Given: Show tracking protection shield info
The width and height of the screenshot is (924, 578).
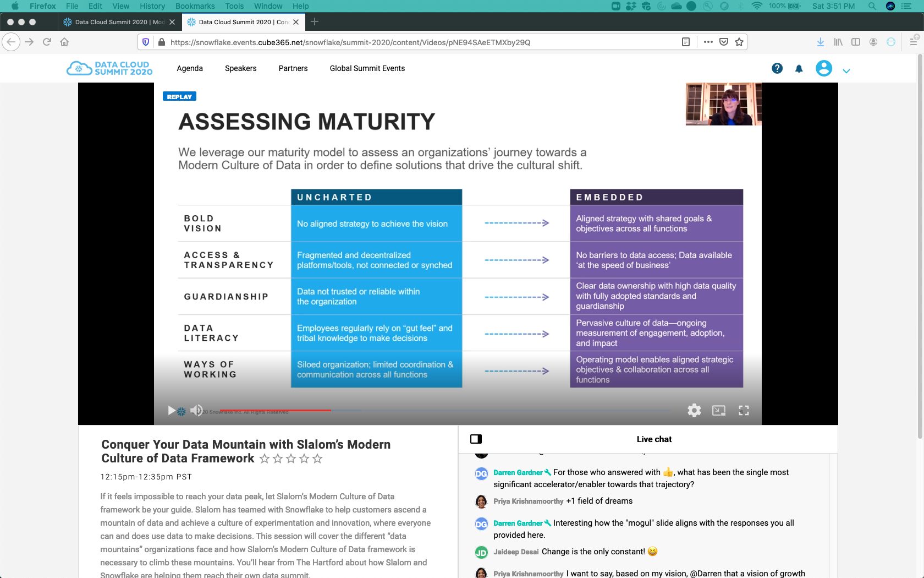Looking at the screenshot, I should point(146,42).
